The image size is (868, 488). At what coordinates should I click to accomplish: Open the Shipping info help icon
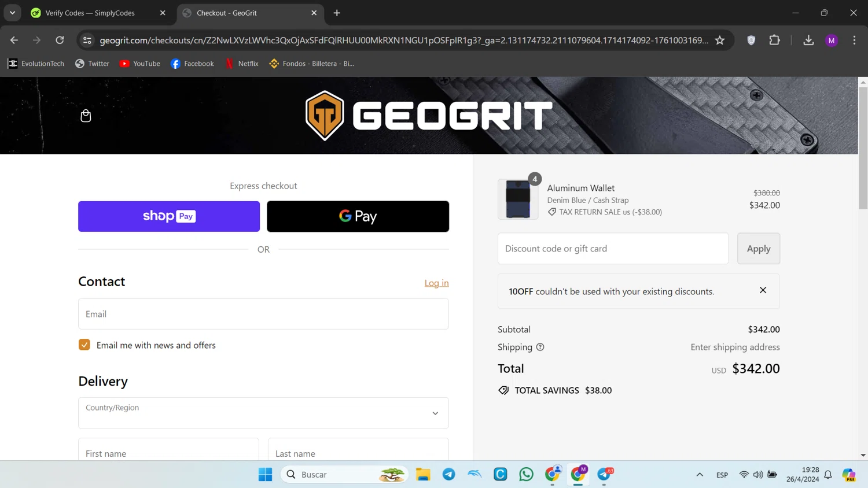coord(540,347)
